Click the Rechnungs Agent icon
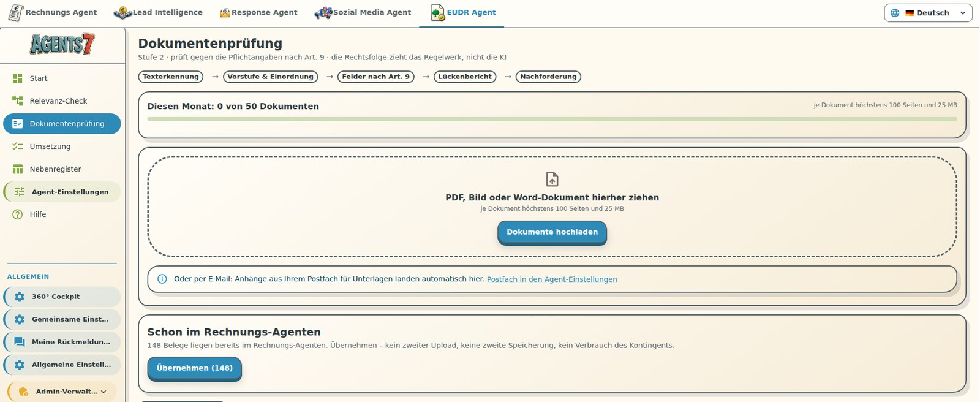The height and width of the screenshot is (402, 980). (x=16, y=12)
